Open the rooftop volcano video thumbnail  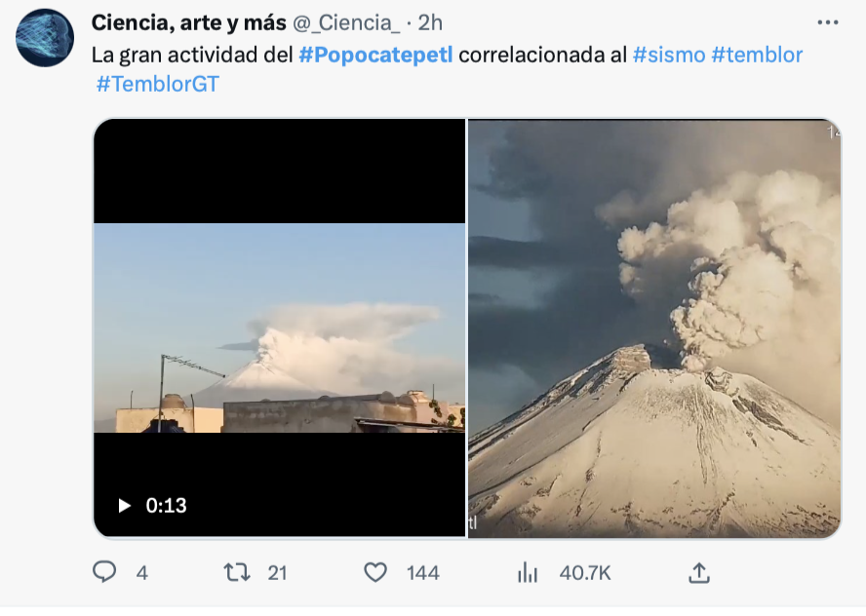tap(280, 327)
